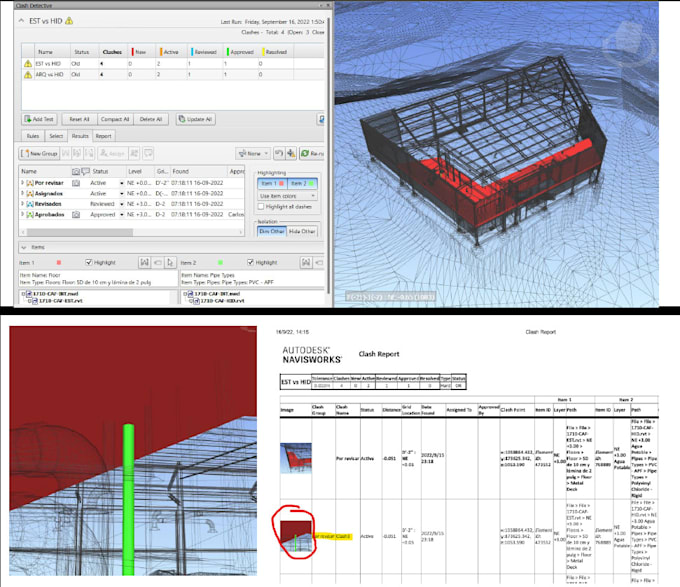Select the ARQ vs HID test row

point(173,75)
